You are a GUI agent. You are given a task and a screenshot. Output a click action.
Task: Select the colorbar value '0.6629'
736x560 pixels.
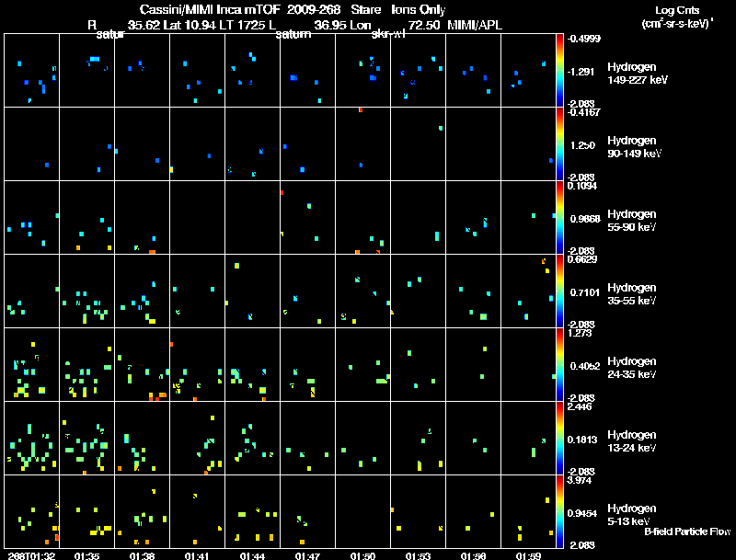click(x=582, y=259)
